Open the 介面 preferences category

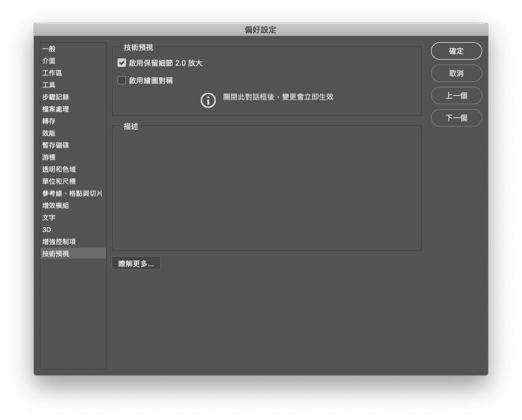[x=49, y=61]
